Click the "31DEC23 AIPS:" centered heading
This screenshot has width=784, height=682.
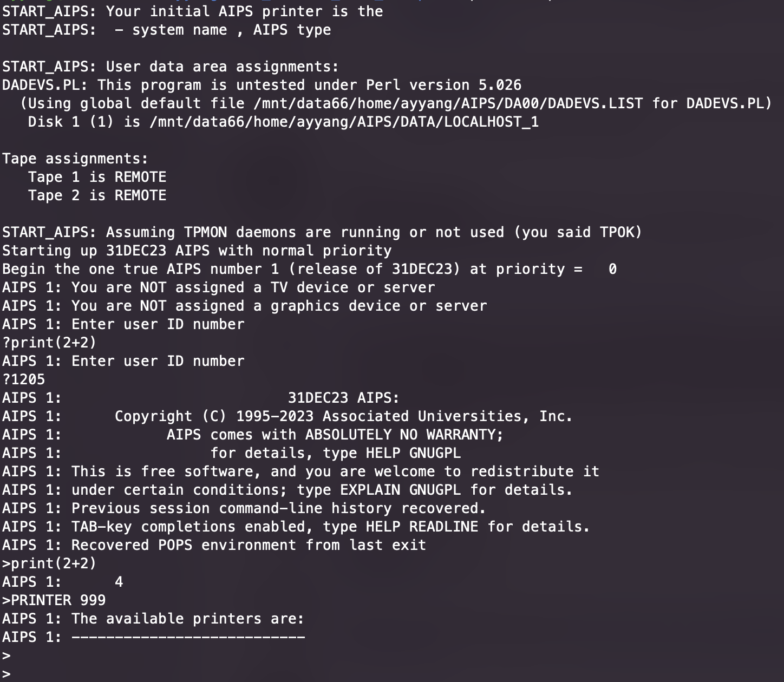tap(343, 398)
